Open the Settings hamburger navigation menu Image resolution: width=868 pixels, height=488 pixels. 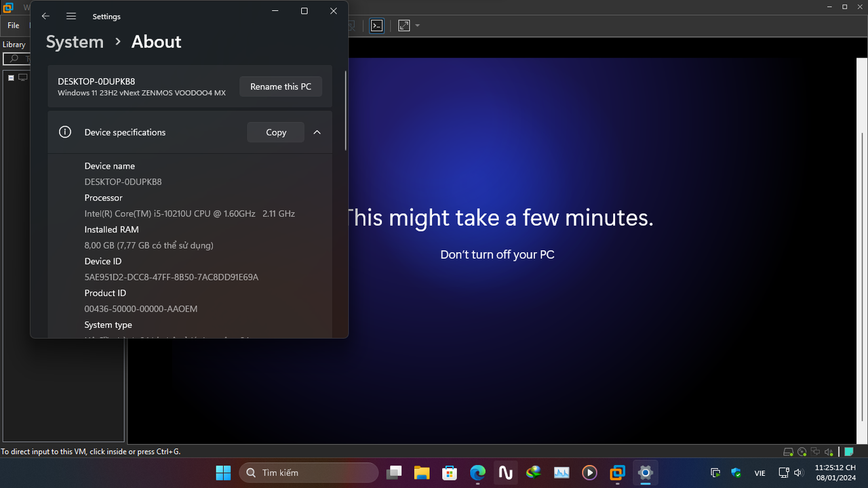[x=71, y=16]
